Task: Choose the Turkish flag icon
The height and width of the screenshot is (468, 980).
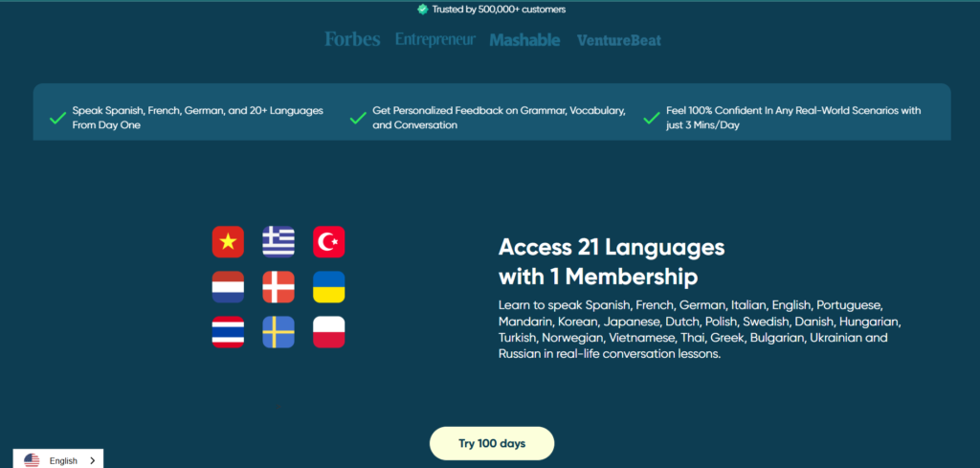Action: pos(329,242)
